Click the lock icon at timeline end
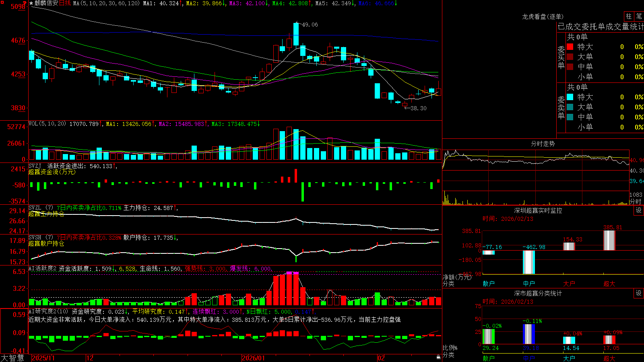 (x=438, y=357)
